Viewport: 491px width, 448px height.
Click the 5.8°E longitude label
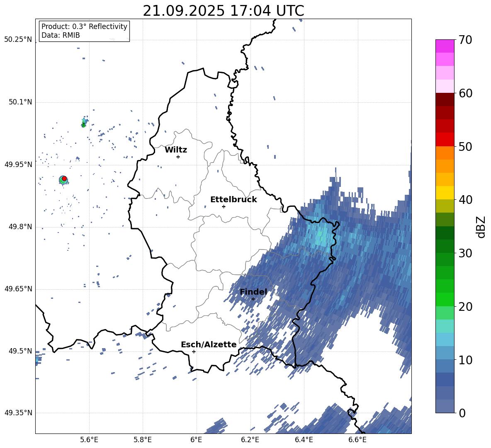point(143,440)
